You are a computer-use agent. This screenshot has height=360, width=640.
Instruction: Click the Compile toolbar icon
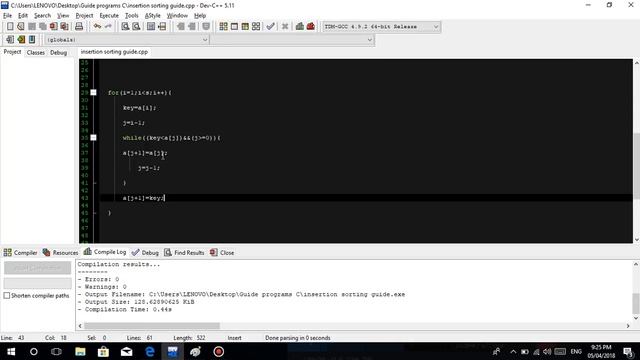coord(223,27)
